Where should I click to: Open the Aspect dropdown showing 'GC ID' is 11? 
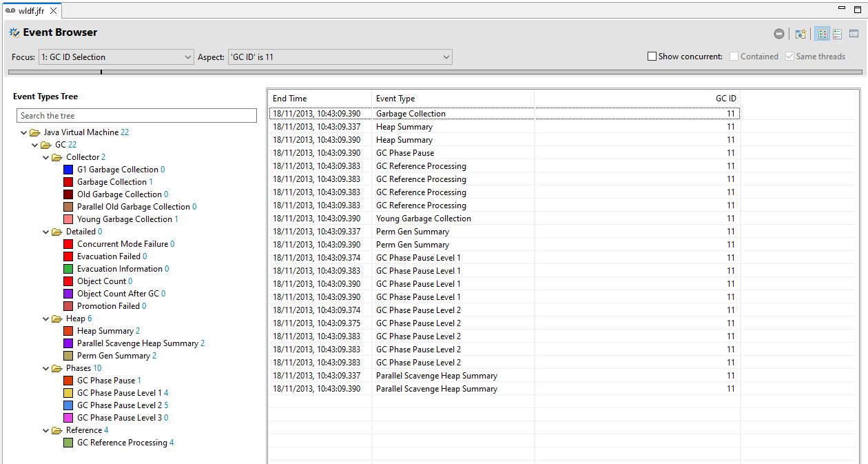[340, 57]
